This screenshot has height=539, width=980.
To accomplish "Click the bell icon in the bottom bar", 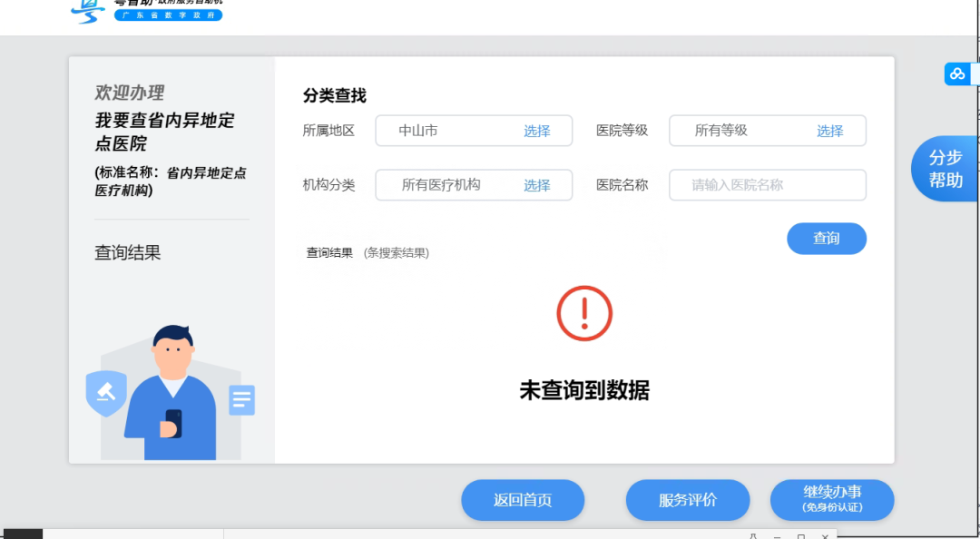I will 753,537.
